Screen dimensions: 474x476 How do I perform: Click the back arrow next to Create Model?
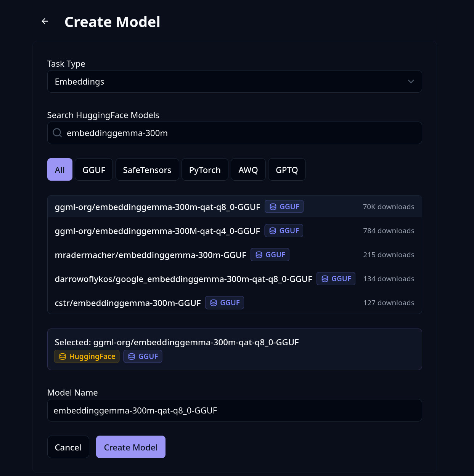tap(45, 21)
